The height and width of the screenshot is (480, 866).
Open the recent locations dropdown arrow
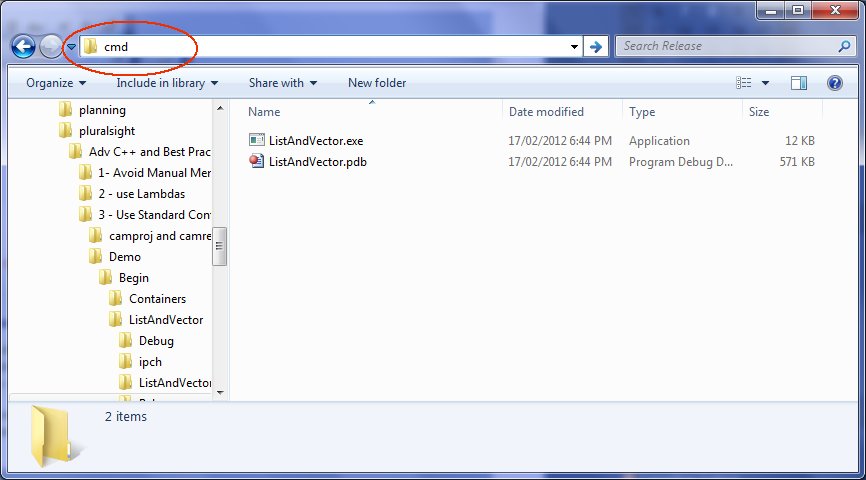[71, 47]
